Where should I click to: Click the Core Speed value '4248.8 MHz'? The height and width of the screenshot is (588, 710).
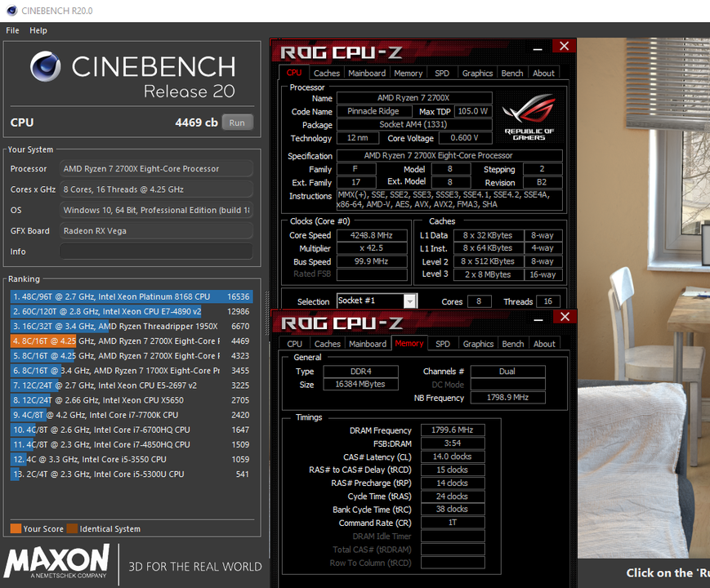[372, 235]
